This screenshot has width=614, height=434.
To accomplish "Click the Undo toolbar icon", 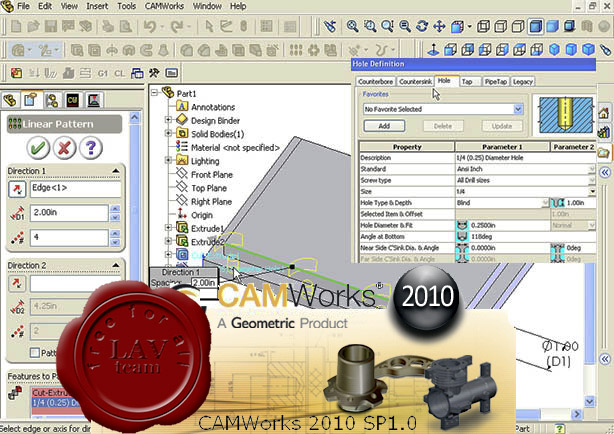I will [x=150, y=26].
